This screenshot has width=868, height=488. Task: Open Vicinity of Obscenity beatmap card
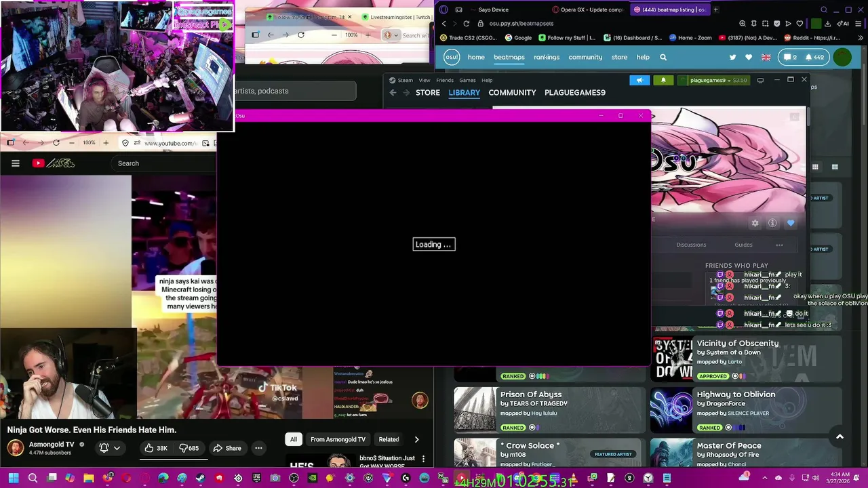pyautogui.click(x=746, y=358)
